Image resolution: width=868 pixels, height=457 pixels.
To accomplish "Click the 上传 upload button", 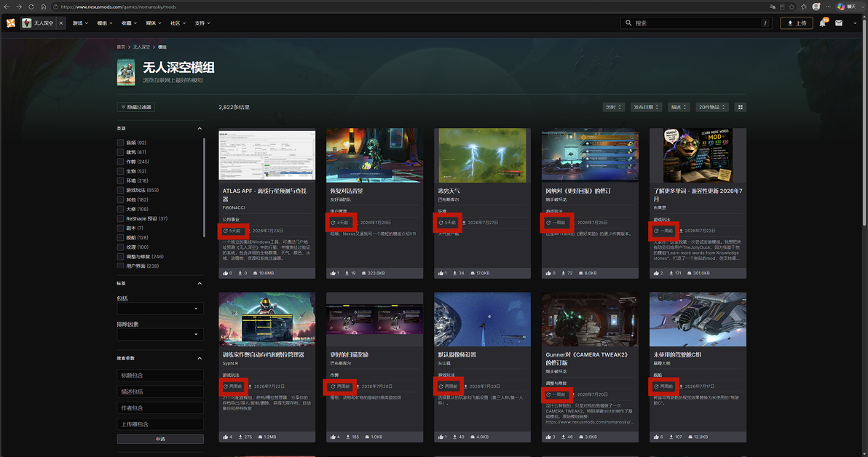I will point(797,23).
